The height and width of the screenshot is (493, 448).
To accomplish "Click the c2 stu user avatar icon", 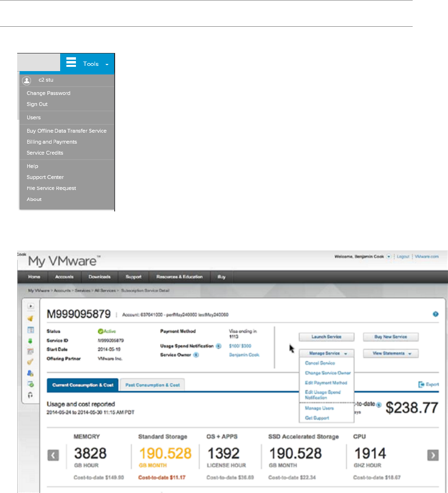I will pos(27,81).
